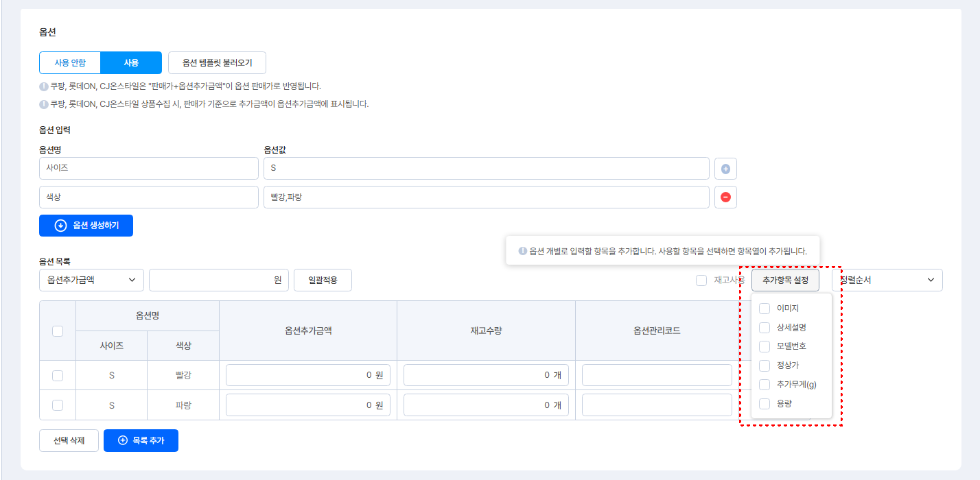This screenshot has height=480, width=980.
Task: Switch to the 사용 안함 tab
Action: coord(70,62)
